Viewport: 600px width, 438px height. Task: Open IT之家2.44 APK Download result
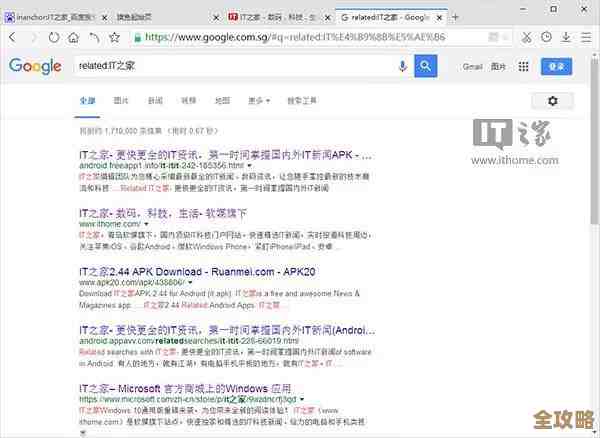[197, 272]
